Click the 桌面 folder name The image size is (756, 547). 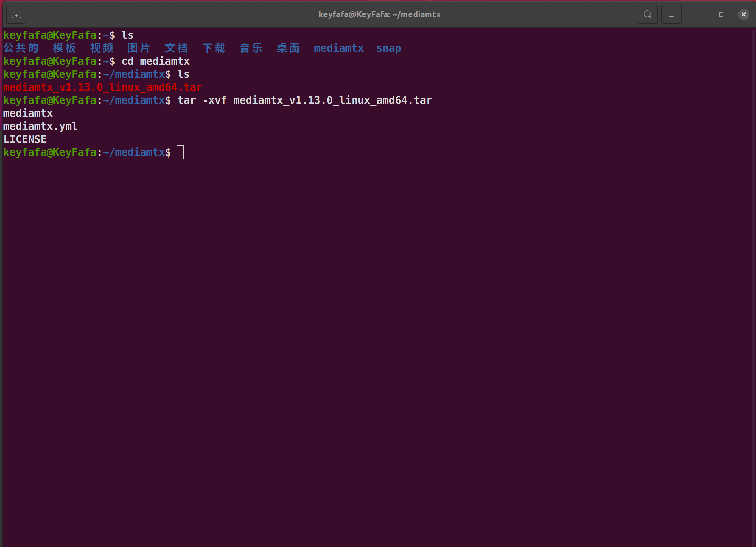click(x=288, y=48)
